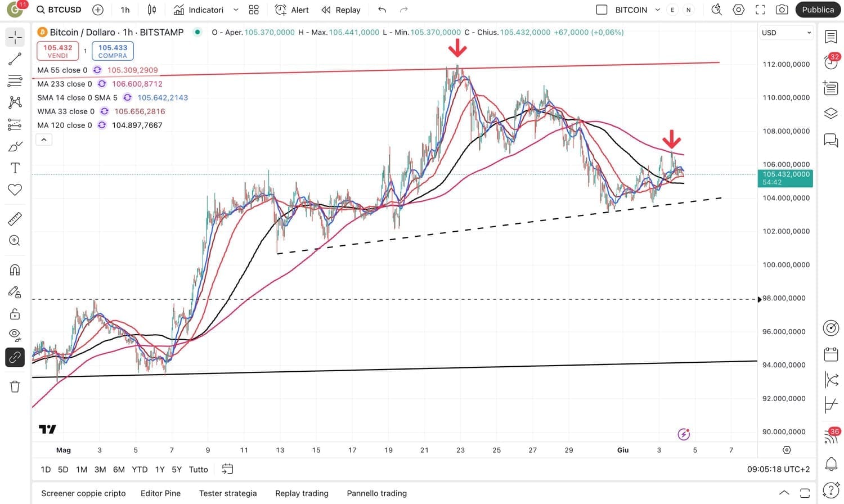Open the Indicatori indicators dialog
This screenshot has height=504, width=844.
pyautogui.click(x=199, y=10)
